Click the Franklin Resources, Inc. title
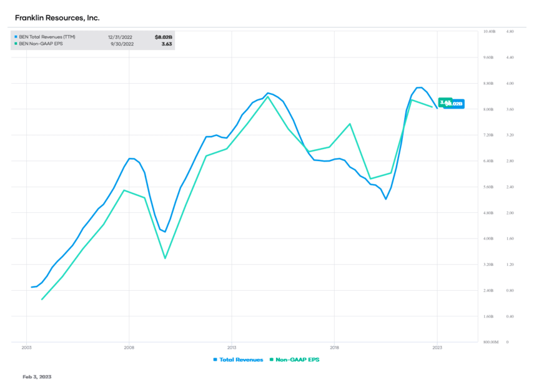This screenshot has height=392, width=534. pos(57,18)
